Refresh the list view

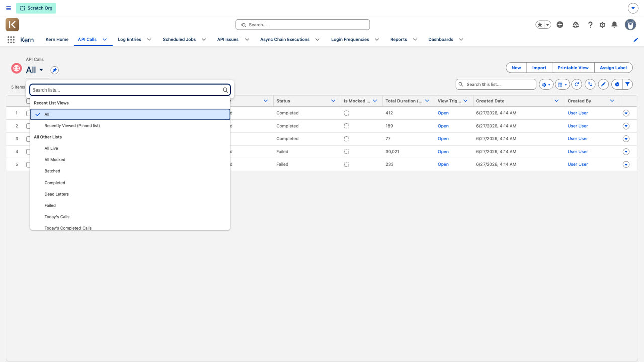coord(577,84)
